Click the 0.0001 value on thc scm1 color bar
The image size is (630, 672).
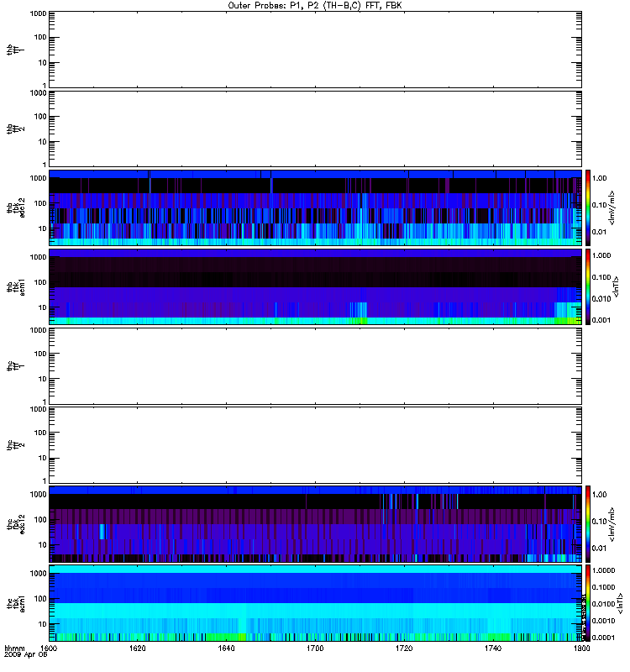(x=603, y=638)
